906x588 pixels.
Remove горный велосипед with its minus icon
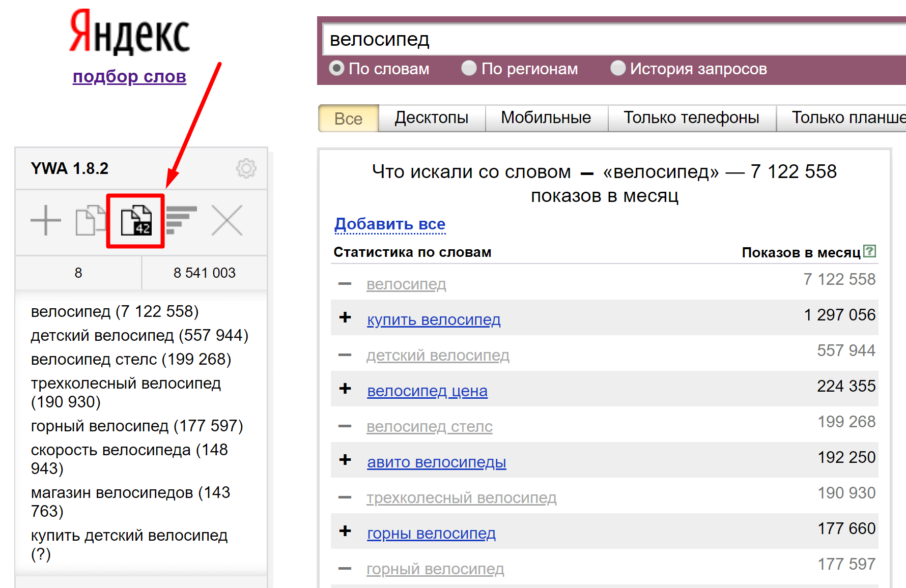[x=345, y=569]
